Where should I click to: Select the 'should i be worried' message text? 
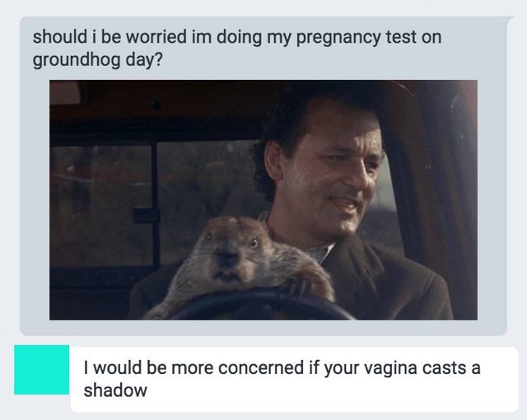[237, 48]
